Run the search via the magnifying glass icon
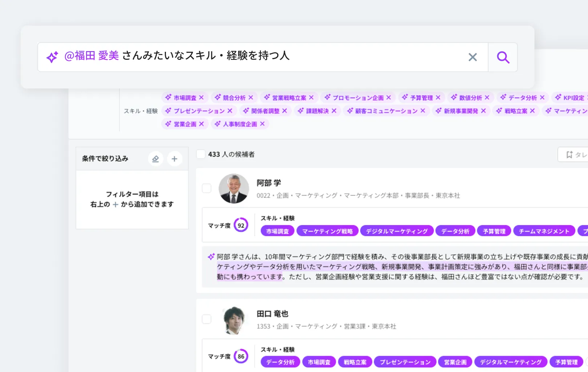Image resolution: width=588 pixels, height=372 pixels. 502,57
